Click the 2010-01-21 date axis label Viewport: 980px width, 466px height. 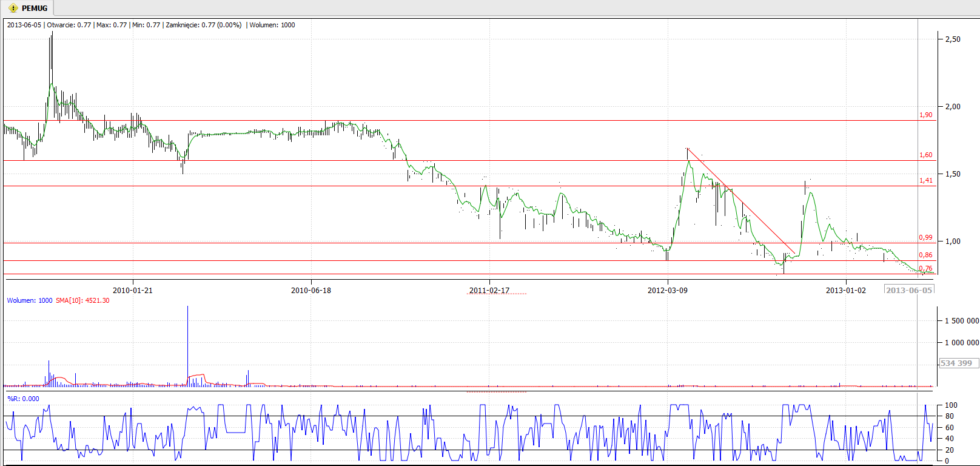click(x=133, y=290)
